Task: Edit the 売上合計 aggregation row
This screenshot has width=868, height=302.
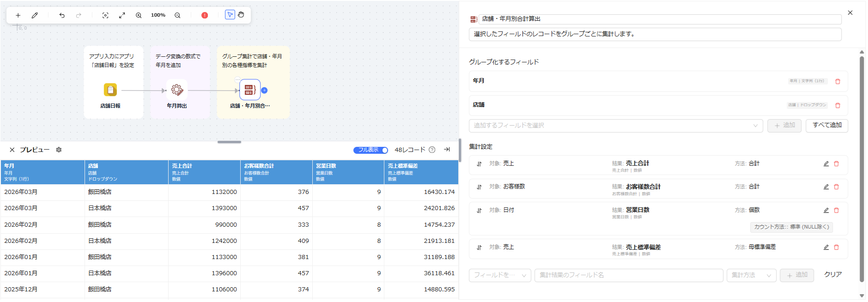Action: [x=826, y=163]
